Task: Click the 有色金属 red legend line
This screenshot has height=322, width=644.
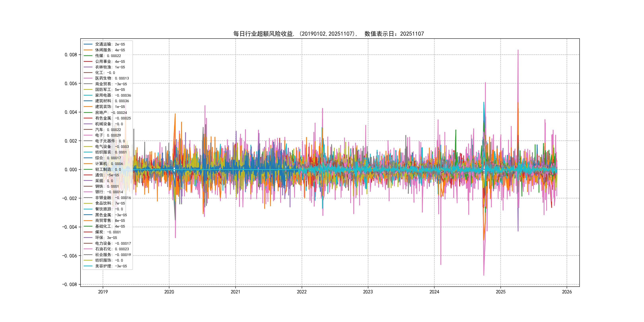Action: pos(88,118)
